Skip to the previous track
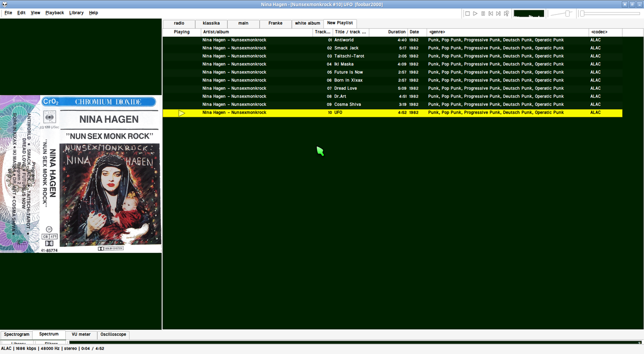644x354 pixels. coord(491,14)
